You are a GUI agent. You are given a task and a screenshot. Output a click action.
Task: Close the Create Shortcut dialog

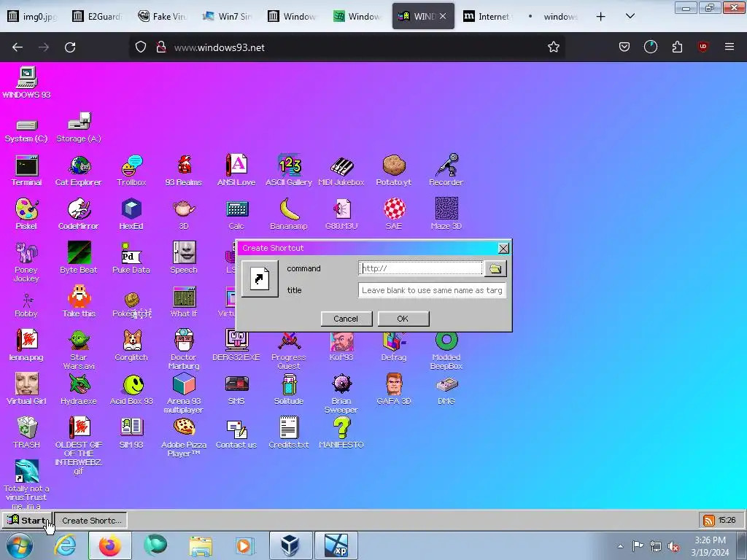tap(503, 248)
